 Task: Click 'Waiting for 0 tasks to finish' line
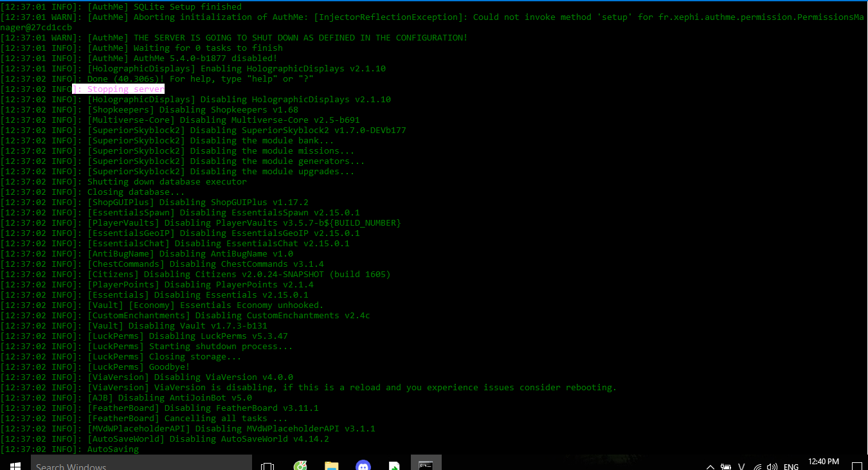pyautogui.click(x=141, y=48)
